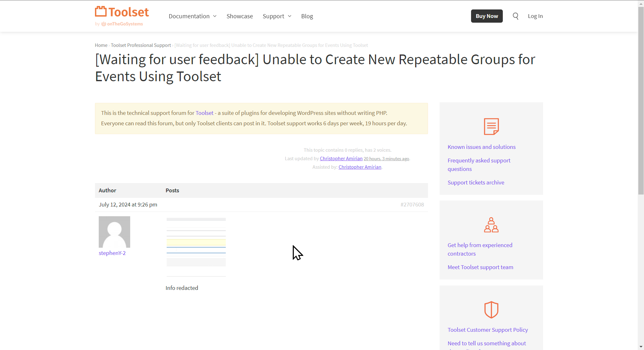Click scrollbar down arrow
644x350 pixels.
pyautogui.click(x=641, y=347)
